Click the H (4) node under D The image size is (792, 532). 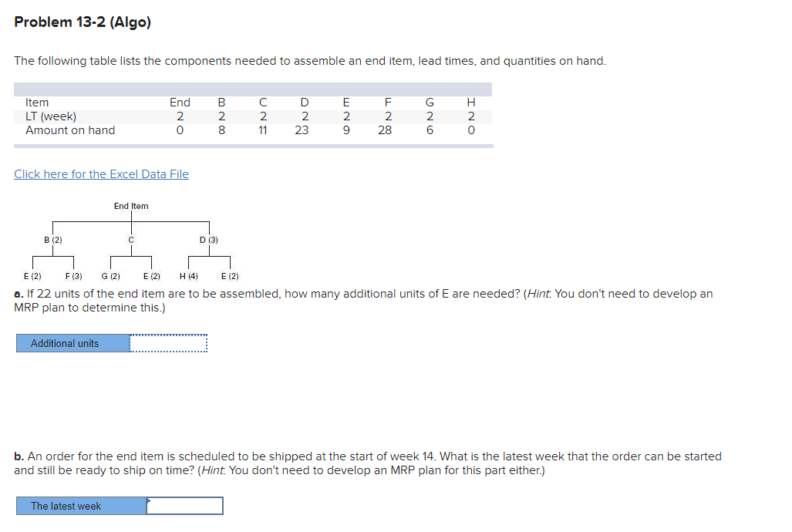189,275
